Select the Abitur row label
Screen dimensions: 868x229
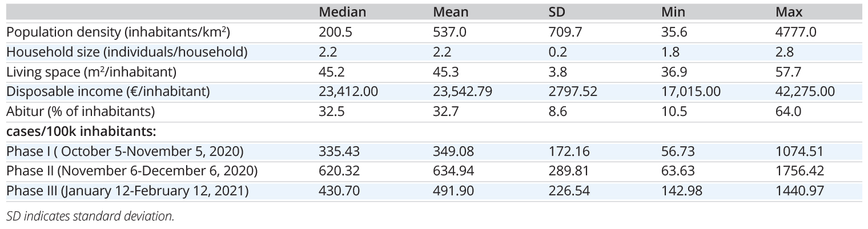(81, 111)
